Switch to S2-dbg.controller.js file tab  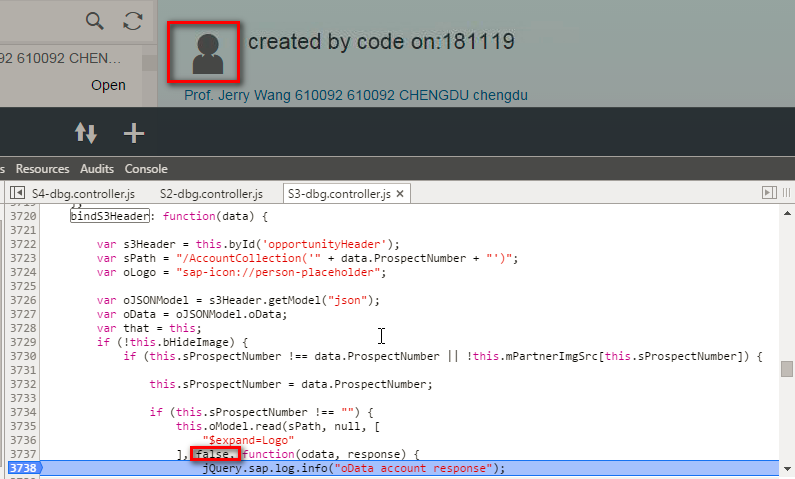pyautogui.click(x=211, y=194)
